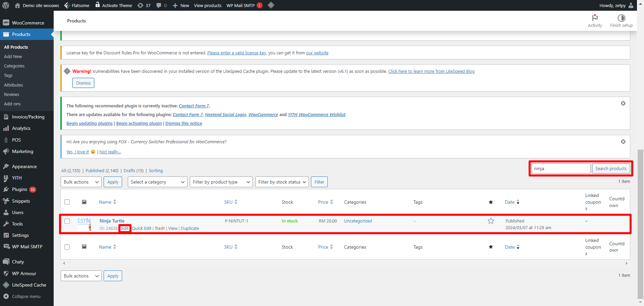Dismiss the plugin update notice with X
The width and height of the screenshot is (644, 306).
click(623, 103)
